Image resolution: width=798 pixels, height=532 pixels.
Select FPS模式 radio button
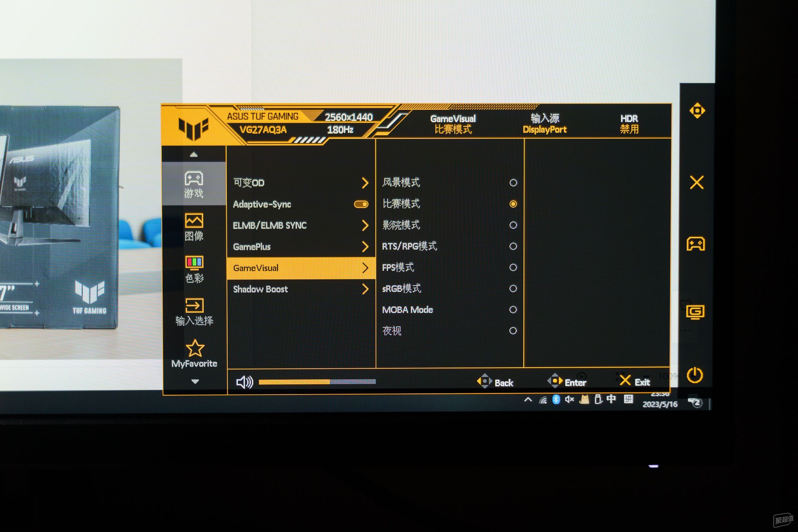pyautogui.click(x=513, y=267)
